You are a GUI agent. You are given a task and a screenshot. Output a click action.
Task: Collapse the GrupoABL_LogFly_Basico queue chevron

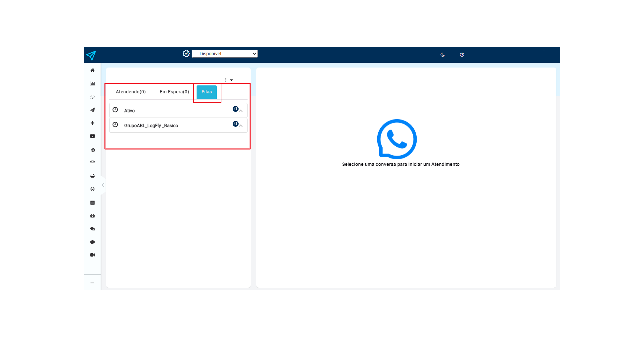click(x=241, y=126)
